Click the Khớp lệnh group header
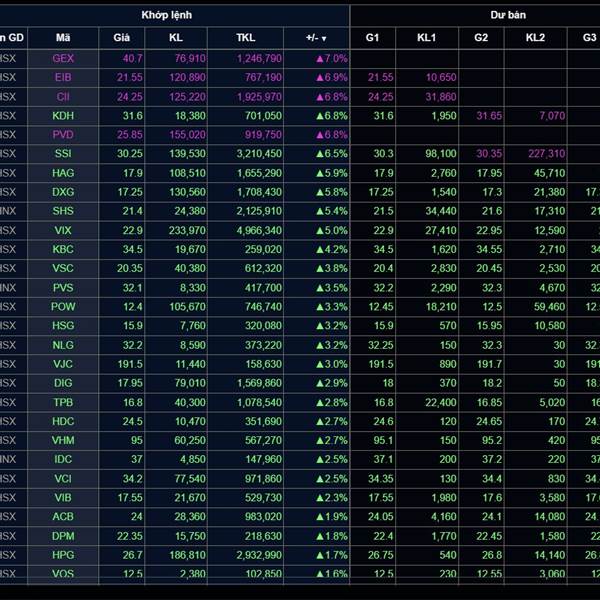This screenshot has height=600, width=600. coord(166,15)
